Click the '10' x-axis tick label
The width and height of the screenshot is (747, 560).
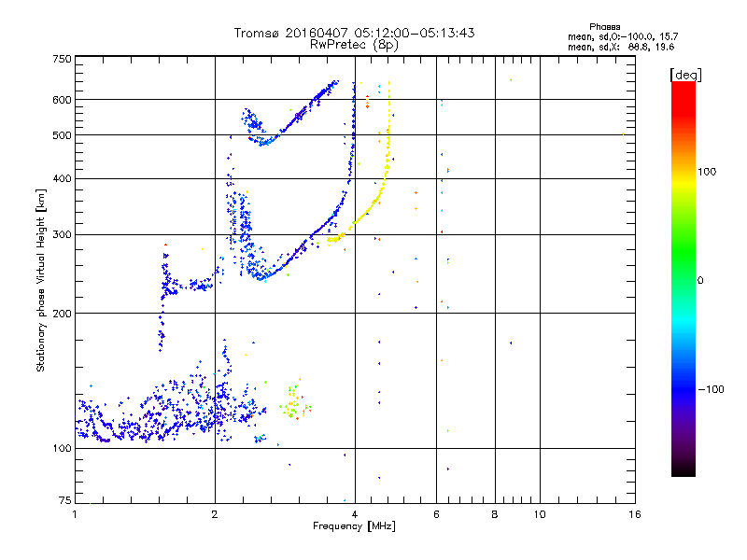(540, 514)
